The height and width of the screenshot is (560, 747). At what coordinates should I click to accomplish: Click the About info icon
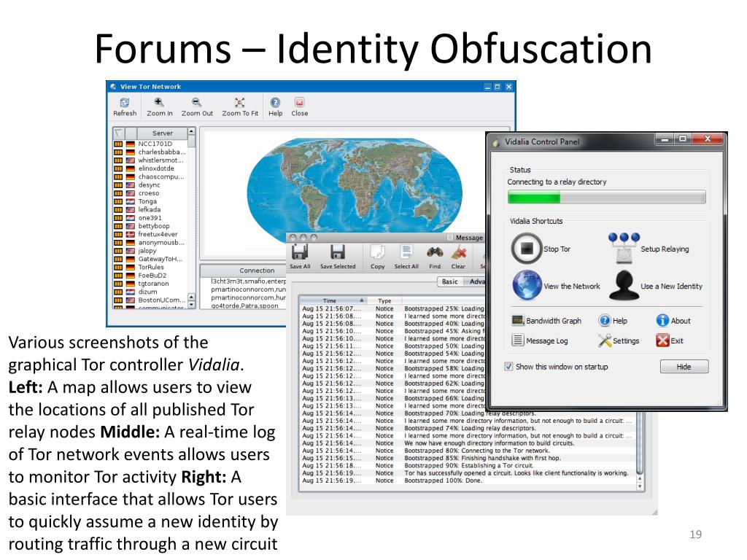coord(662,321)
